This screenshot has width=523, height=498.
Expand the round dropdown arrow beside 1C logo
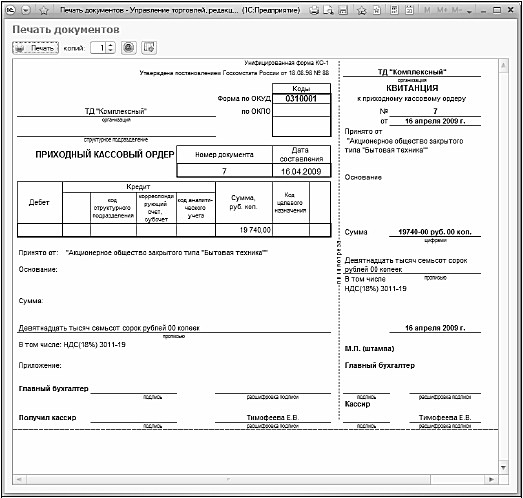[26, 10]
